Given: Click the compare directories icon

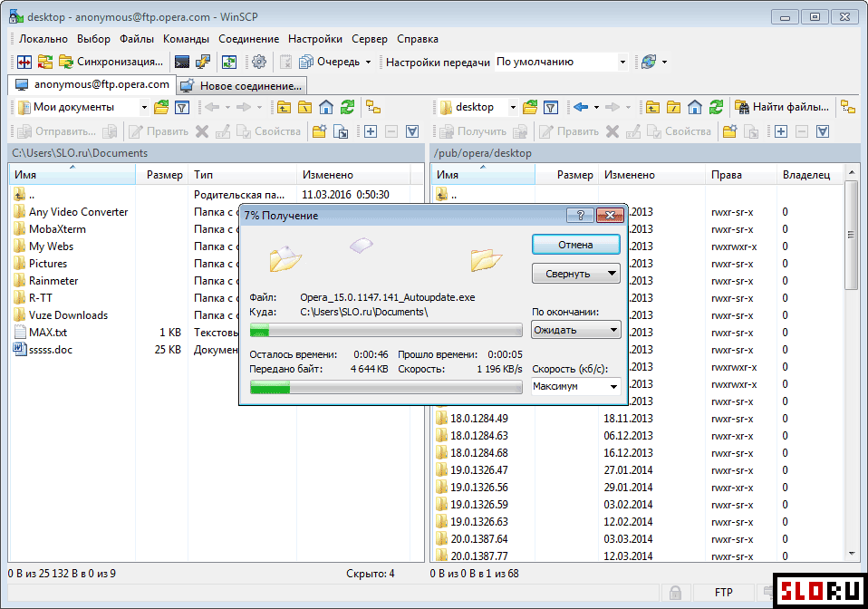Looking at the screenshot, I should pos(24,62).
